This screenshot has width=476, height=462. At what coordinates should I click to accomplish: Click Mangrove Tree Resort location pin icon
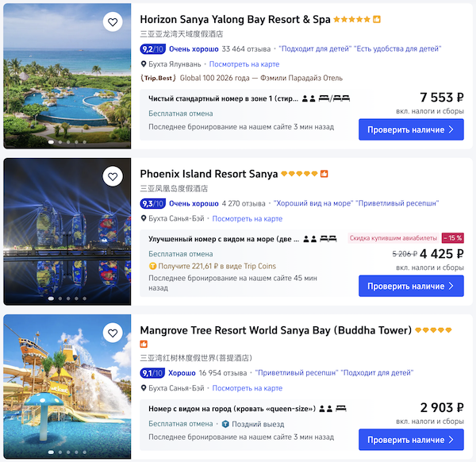coord(144,388)
